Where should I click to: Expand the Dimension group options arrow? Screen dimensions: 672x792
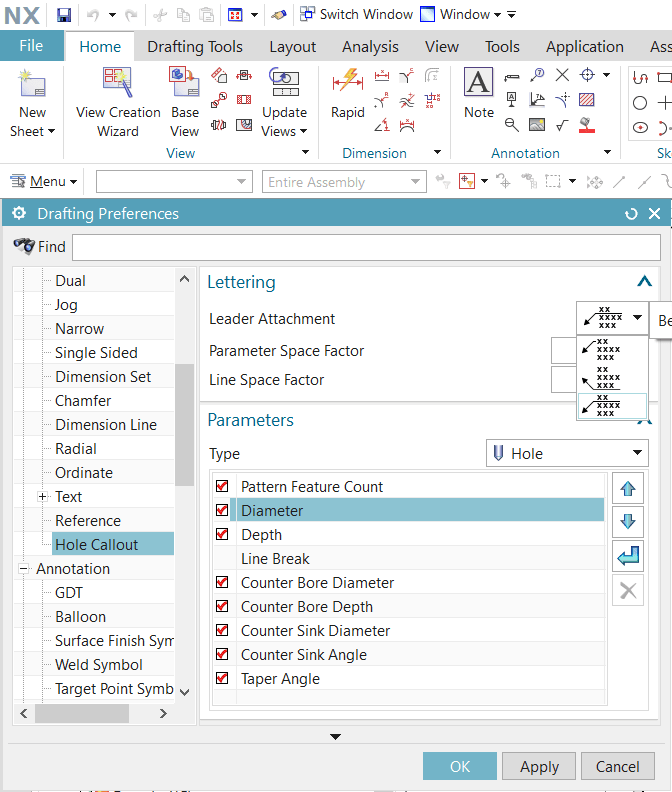[x=438, y=152]
